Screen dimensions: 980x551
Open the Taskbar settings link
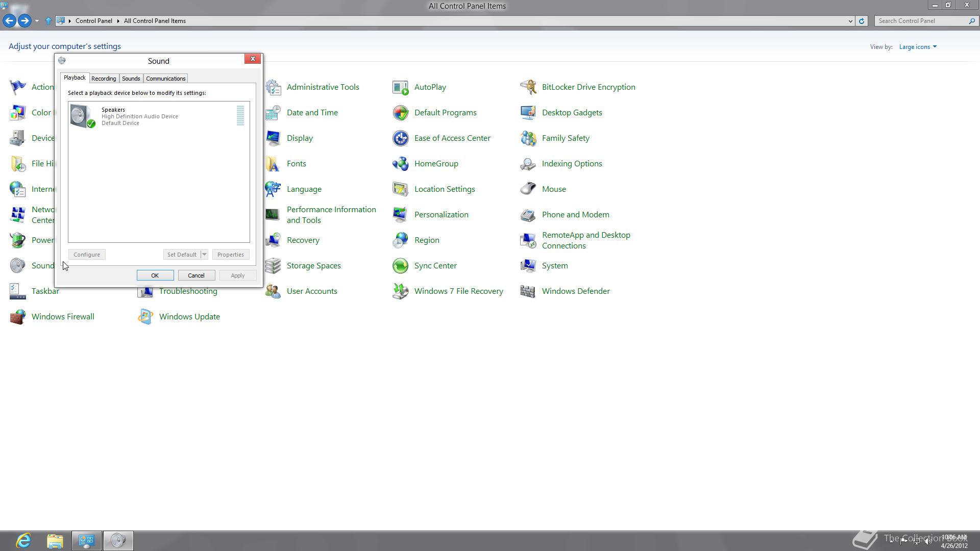(45, 291)
